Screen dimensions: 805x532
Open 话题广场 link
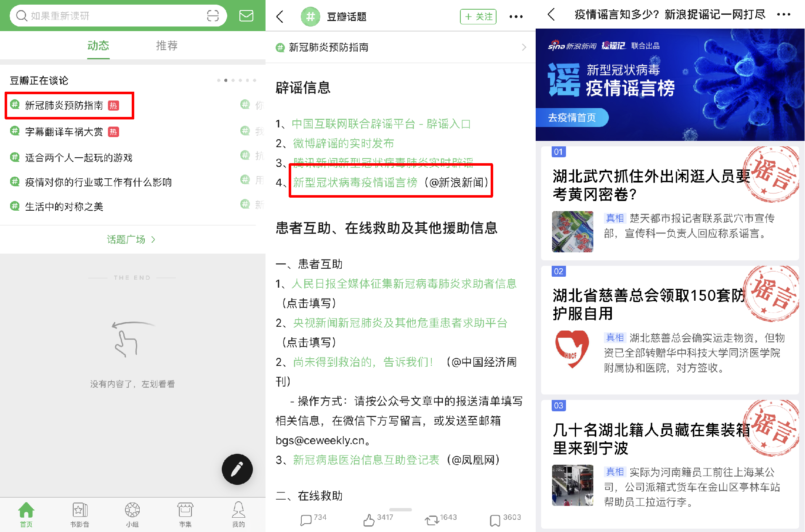click(131, 239)
